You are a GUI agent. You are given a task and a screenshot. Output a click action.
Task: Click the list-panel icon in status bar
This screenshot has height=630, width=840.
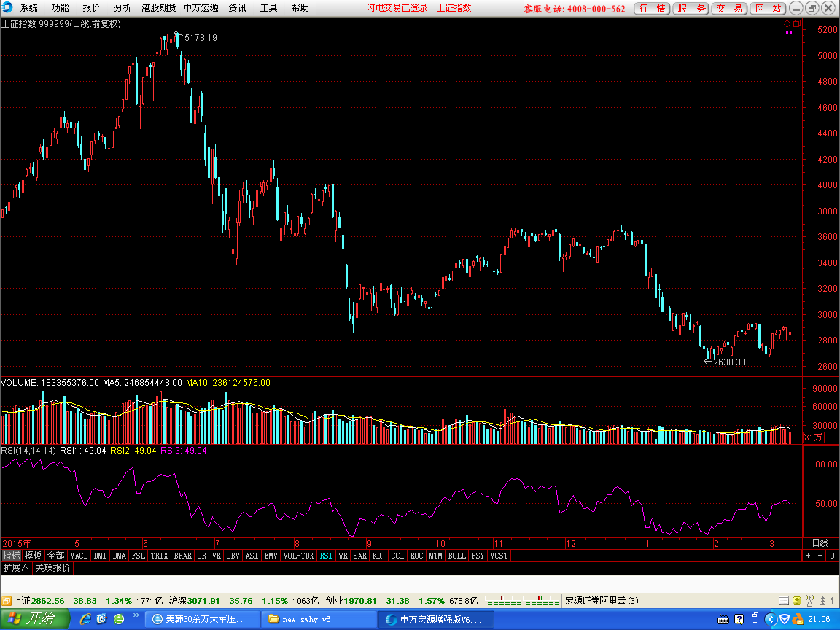pyautogui.click(x=783, y=601)
